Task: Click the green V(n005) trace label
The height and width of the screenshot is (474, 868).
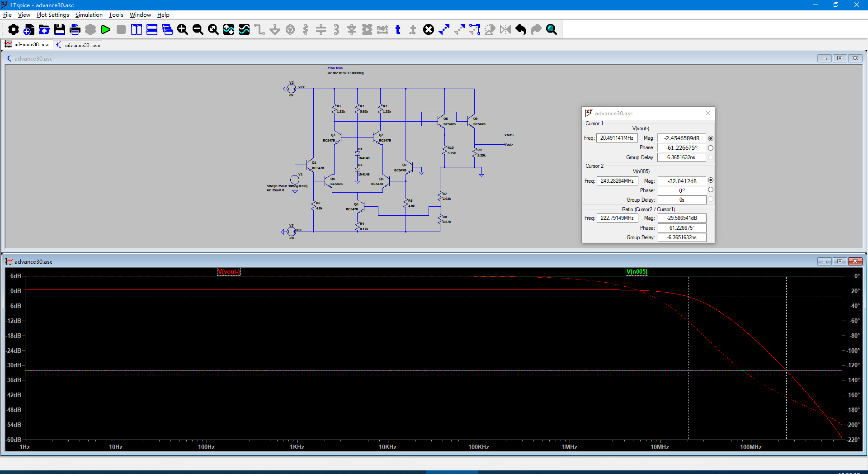Action: tap(637, 271)
